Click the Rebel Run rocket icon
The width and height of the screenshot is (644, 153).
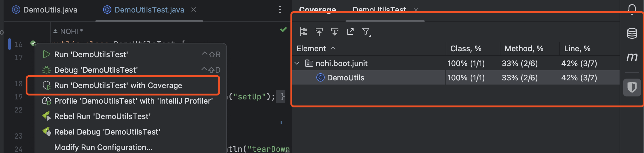(x=46, y=116)
